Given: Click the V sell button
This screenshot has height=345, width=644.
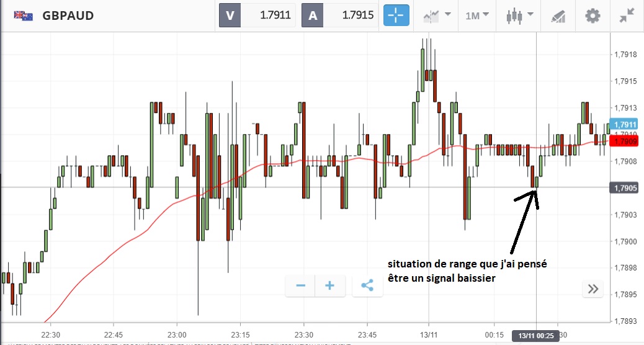Looking at the screenshot, I should pos(230,16).
